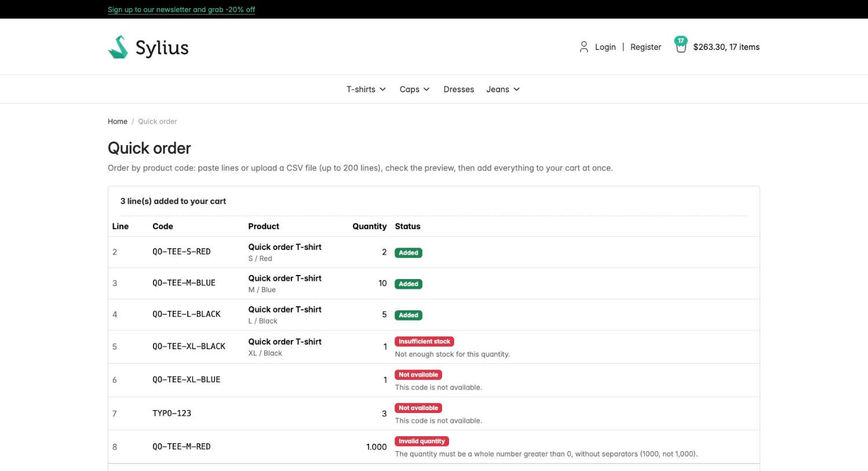Click the Added badge for QO-TEE-S-RED
Image resolution: width=868 pixels, height=471 pixels.
409,253
